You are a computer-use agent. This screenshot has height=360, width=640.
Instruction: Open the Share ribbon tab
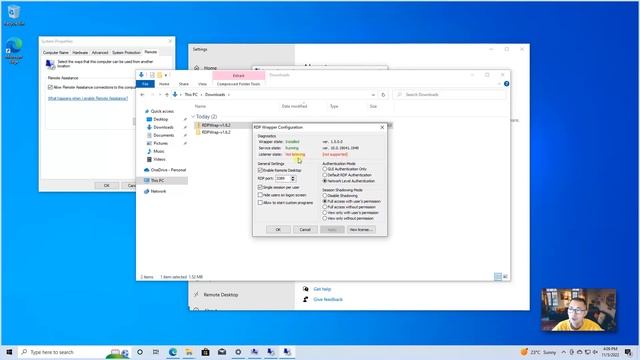point(184,84)
